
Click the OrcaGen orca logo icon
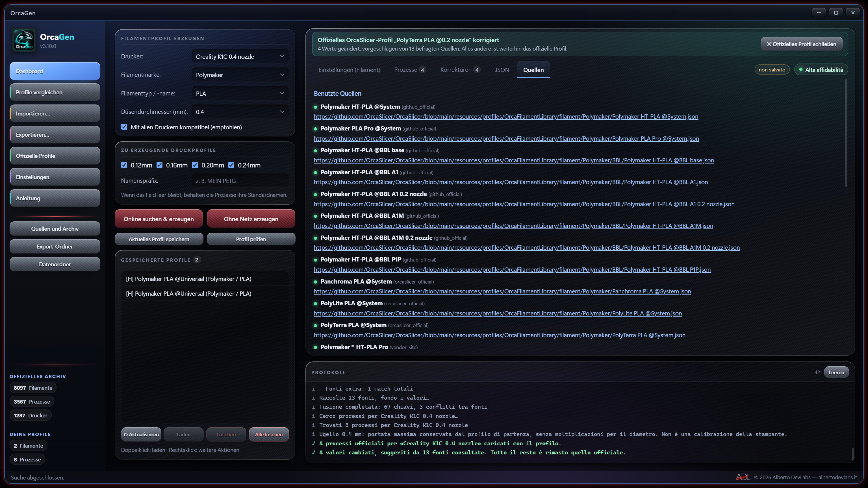coord(24,40)
